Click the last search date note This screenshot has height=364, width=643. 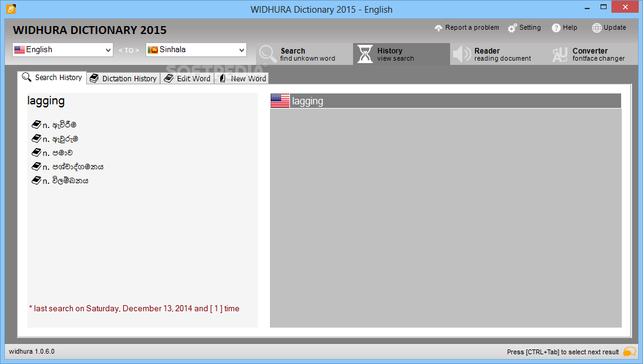pyautogui.click(x=134, y=308)
